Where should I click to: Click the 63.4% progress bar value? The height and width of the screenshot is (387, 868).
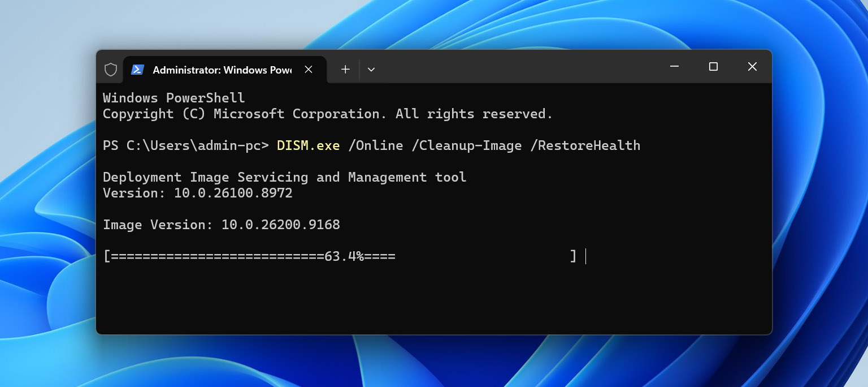(x=344, y=256)
